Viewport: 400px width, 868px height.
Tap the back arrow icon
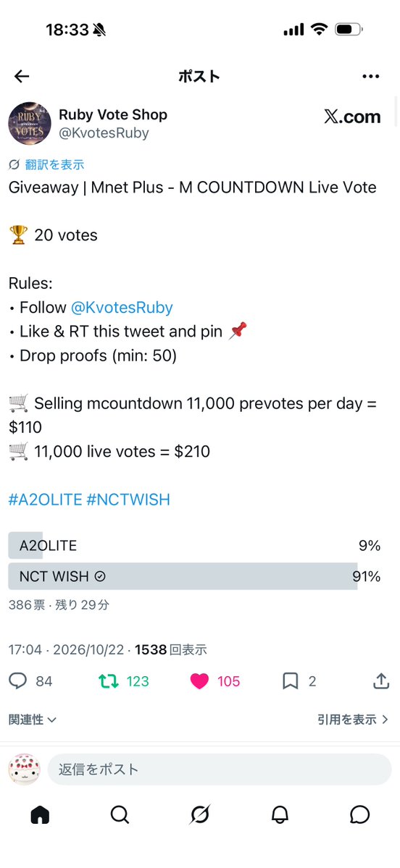click(x=22, y=77)
